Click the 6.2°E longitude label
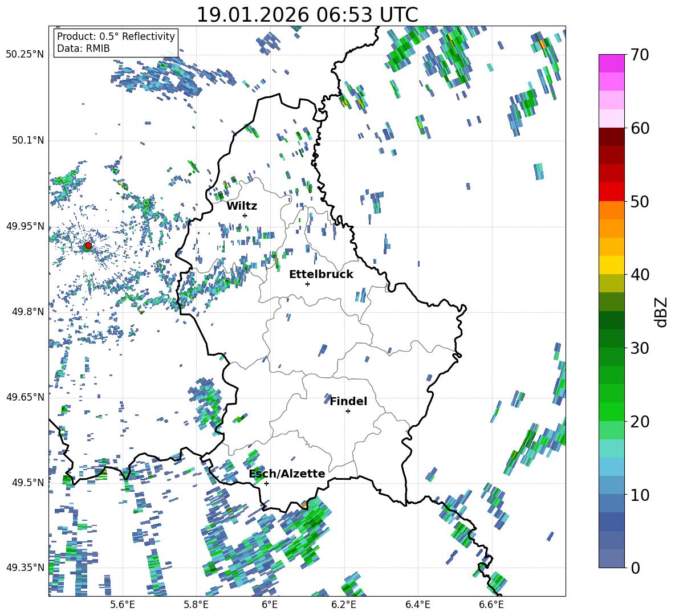The width and height of the screenshot is (675, 616). pos(344,605)
